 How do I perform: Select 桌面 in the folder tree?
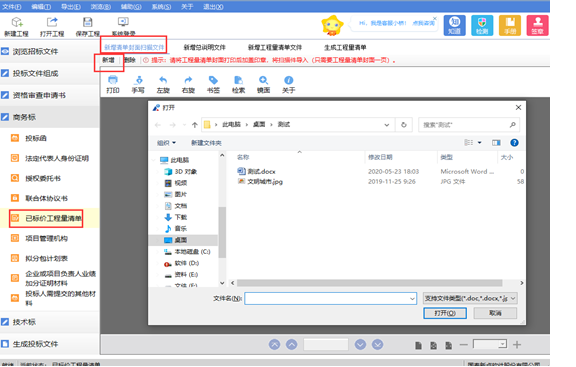pyautogui.click(x=180, y=240)
